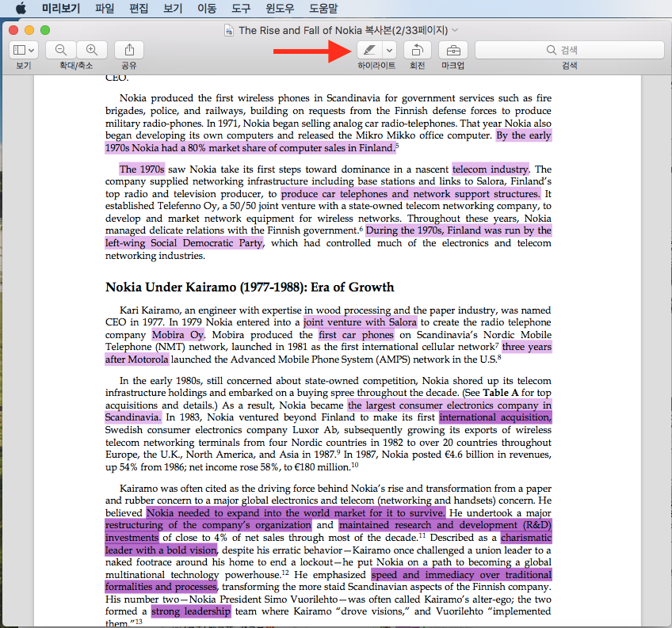Open the 편집 menu

139,8
